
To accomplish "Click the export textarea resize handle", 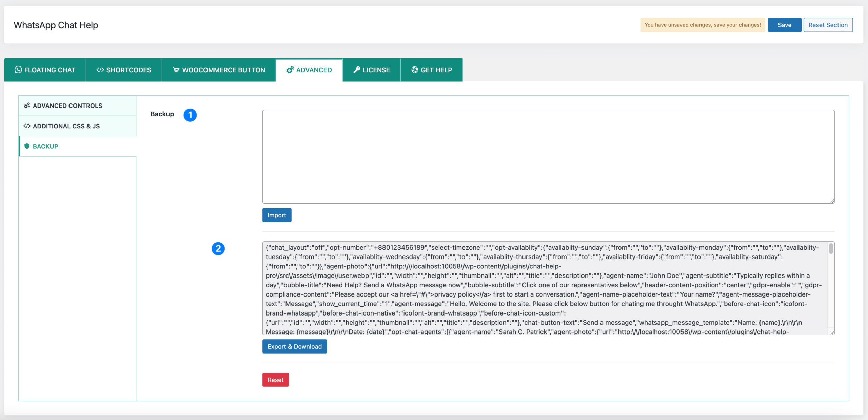I will point(832,332).
